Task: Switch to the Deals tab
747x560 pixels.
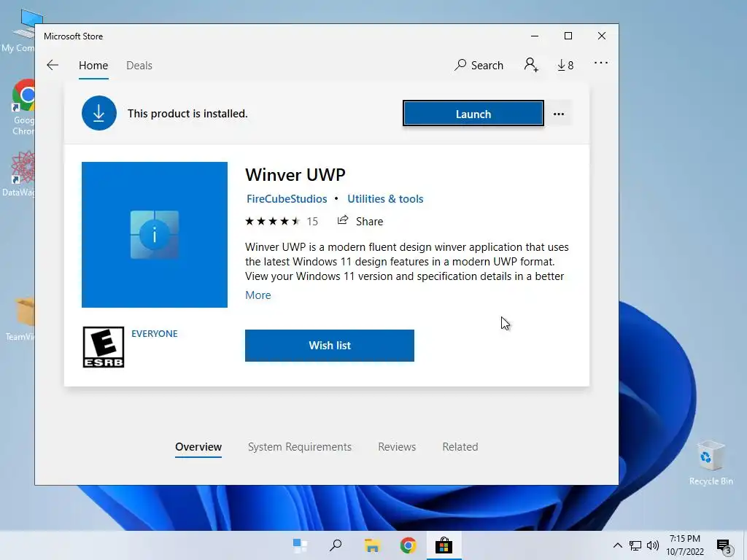Action: (139, 65)
